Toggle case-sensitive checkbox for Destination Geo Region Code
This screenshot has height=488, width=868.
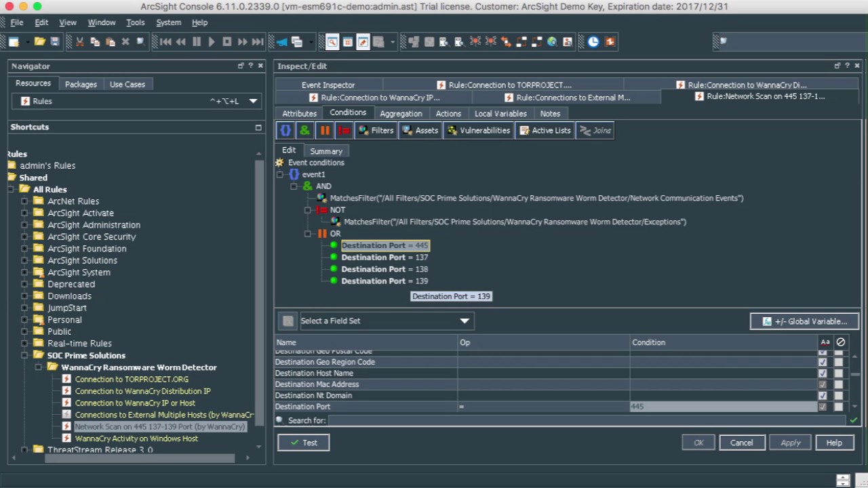pos(823,362)
